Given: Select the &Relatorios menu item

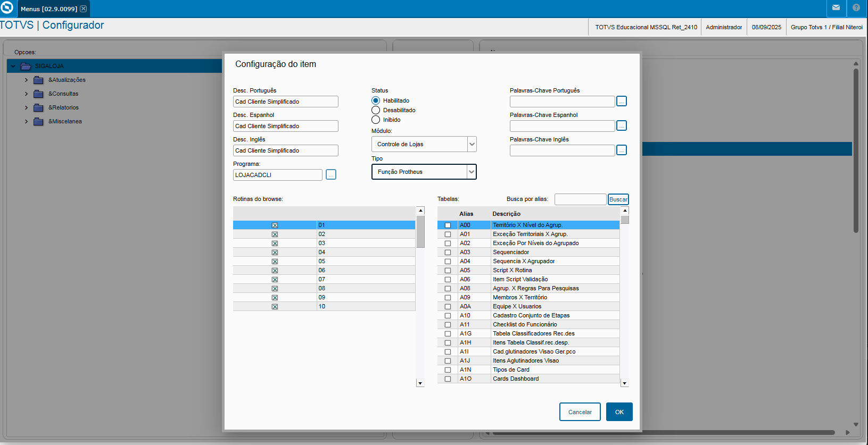Looking at the screenshot, I should [x=63, y=107].
